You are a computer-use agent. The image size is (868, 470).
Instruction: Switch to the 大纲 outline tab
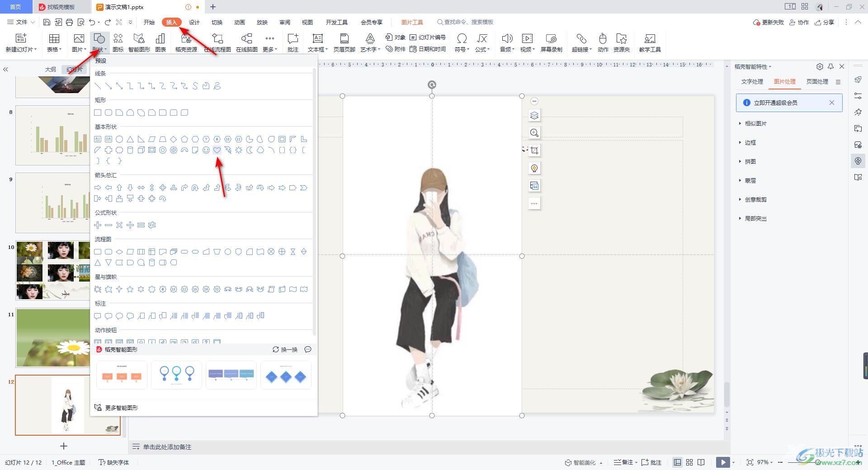tap(51, 70)
